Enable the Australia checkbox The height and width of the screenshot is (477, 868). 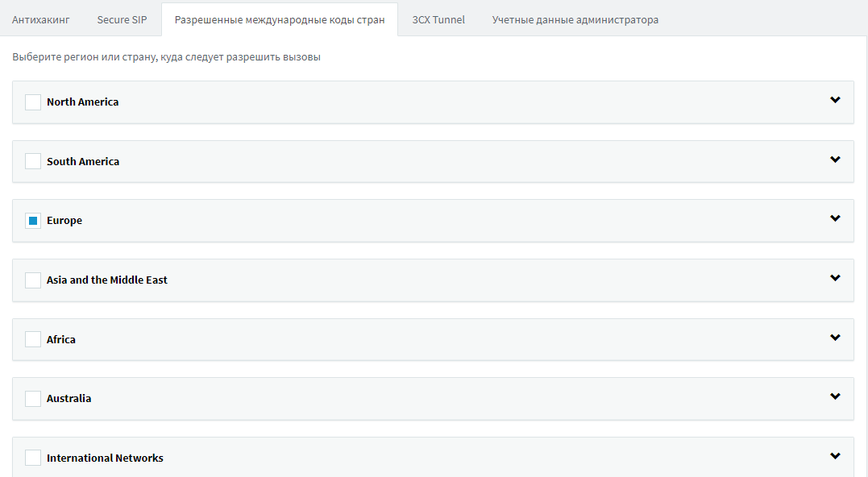32,398
